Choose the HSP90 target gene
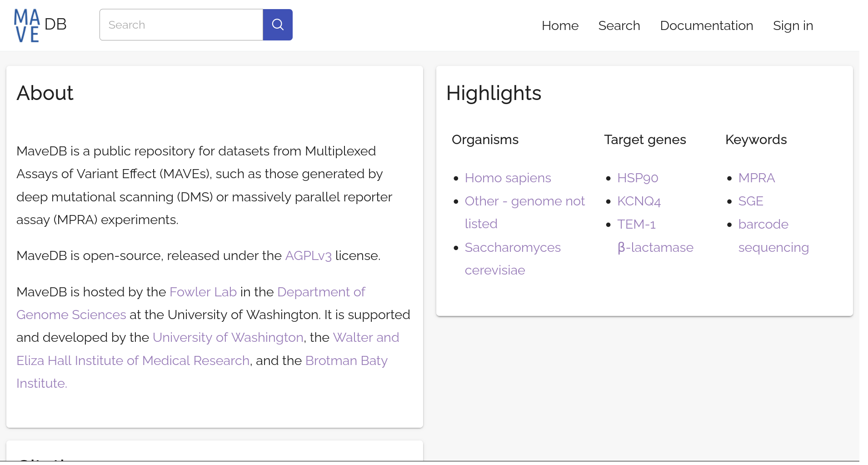The image size is (868, 465). (x=637, y=178)
